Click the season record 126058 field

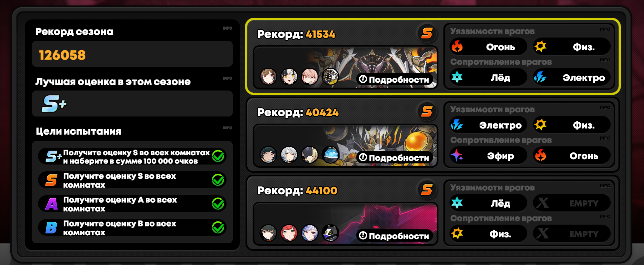pyautogui.click(x=132, y=54)
